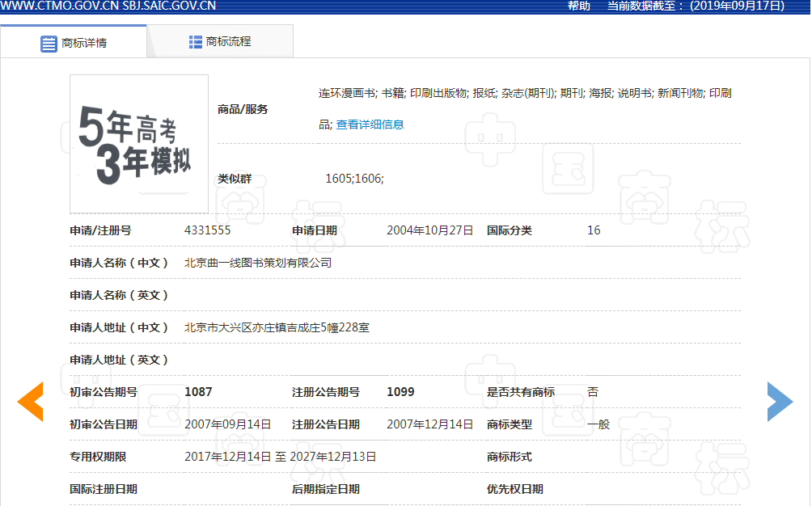
Task: Click the 商标形式 label
Action: [x=509, y=457]
